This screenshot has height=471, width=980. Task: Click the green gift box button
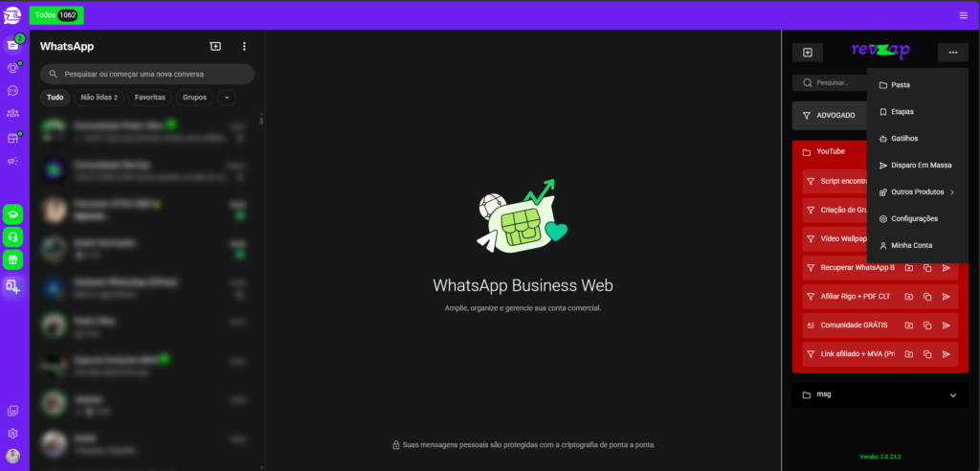(x=13, y=259)
